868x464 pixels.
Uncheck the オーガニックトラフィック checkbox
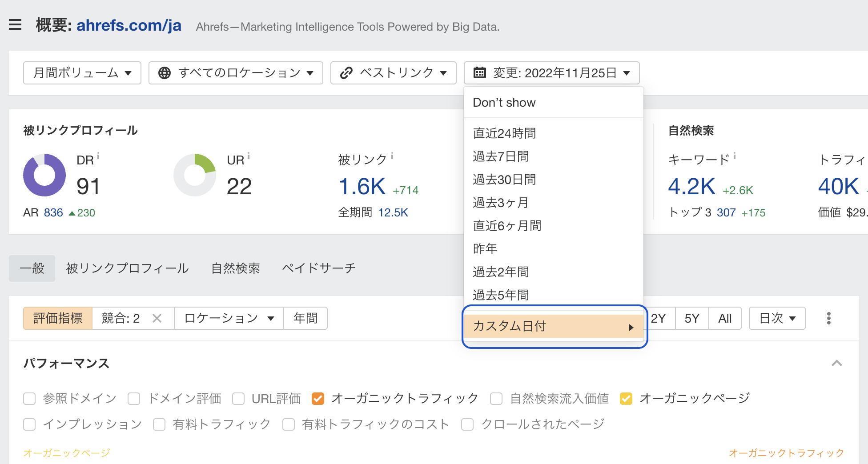tap(318, 399)
